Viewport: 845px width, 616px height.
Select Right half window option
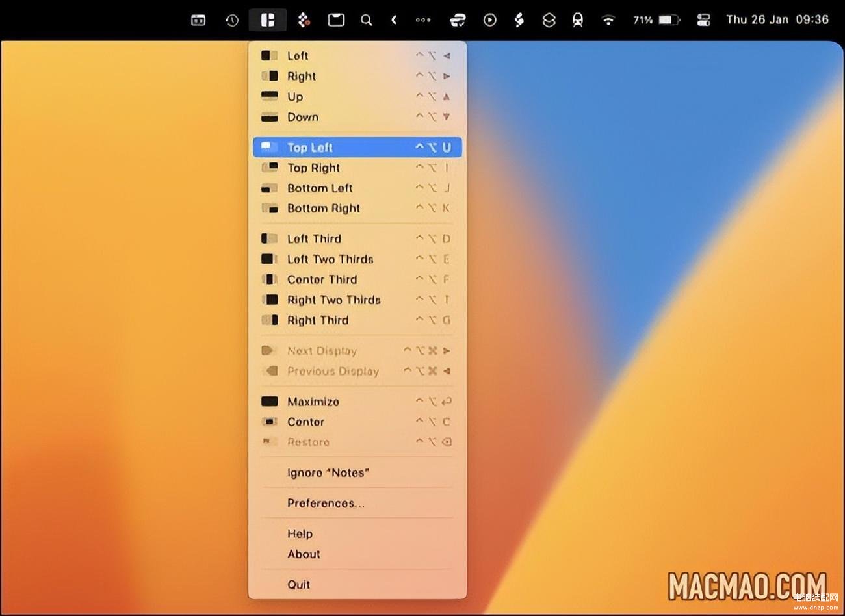[x=357, y=76]
